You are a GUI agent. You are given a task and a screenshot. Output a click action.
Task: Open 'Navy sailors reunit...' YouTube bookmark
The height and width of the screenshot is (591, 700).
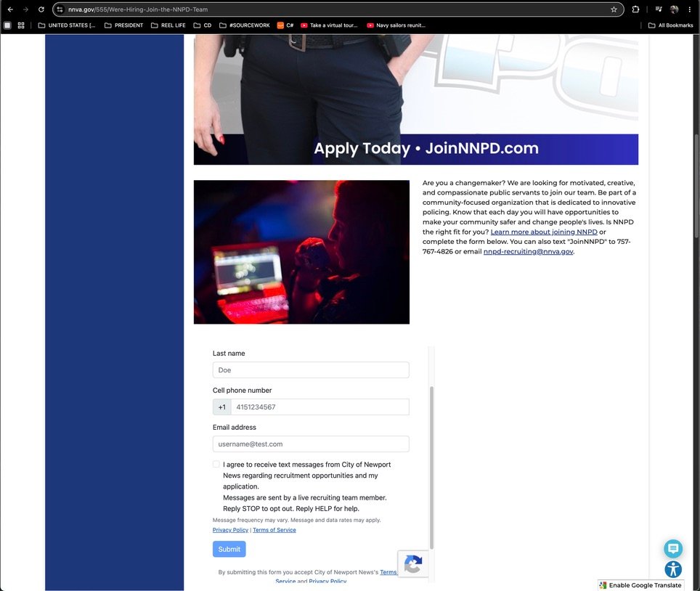[x=396, y=25]
